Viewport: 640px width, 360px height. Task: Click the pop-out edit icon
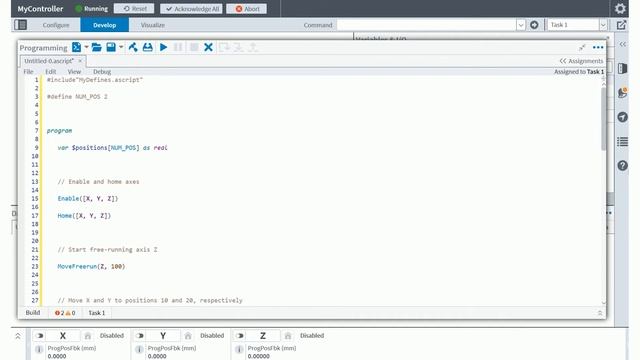point(621,25)
